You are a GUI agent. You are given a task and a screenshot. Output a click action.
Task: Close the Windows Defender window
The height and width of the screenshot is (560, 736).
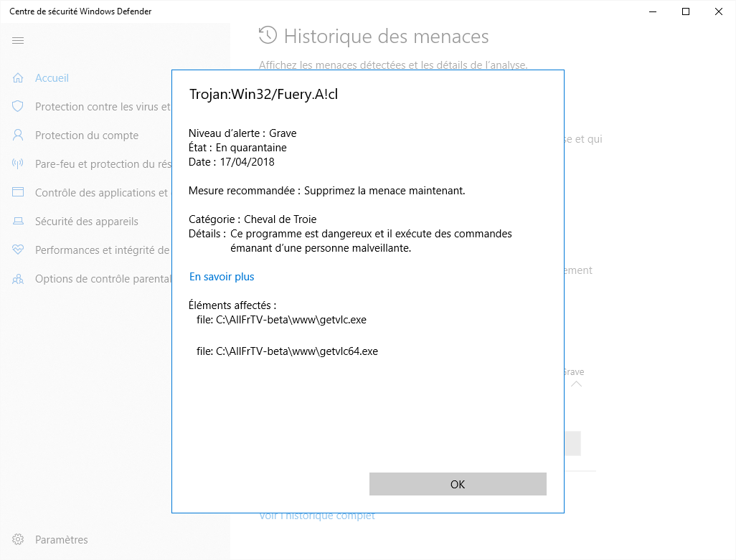(719, 11)
